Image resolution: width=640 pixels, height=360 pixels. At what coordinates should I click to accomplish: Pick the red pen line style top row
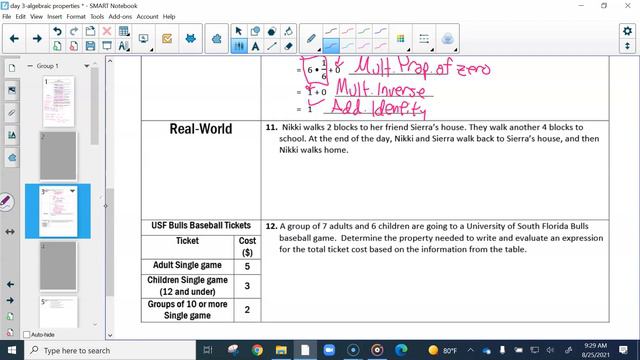tap(347, 31)
